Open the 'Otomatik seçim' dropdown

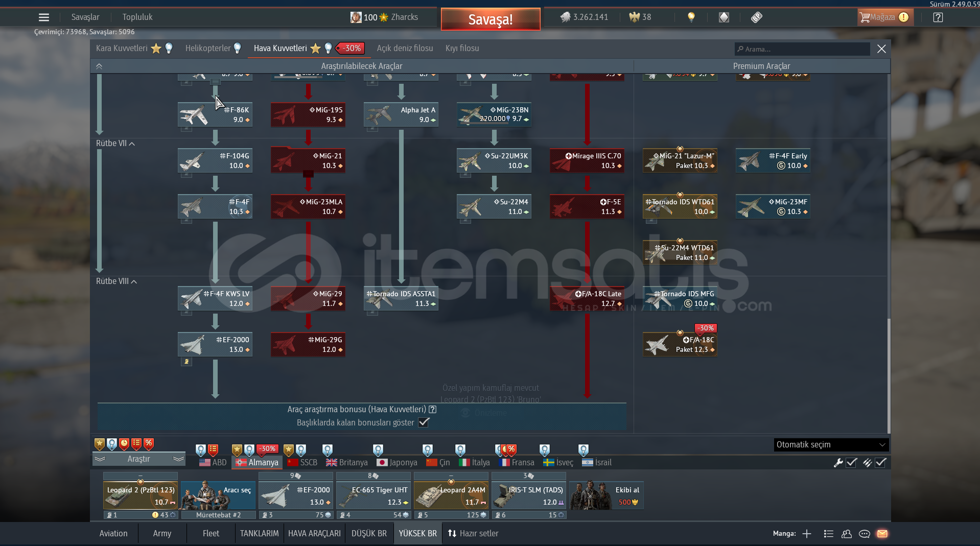click(831, 445)
